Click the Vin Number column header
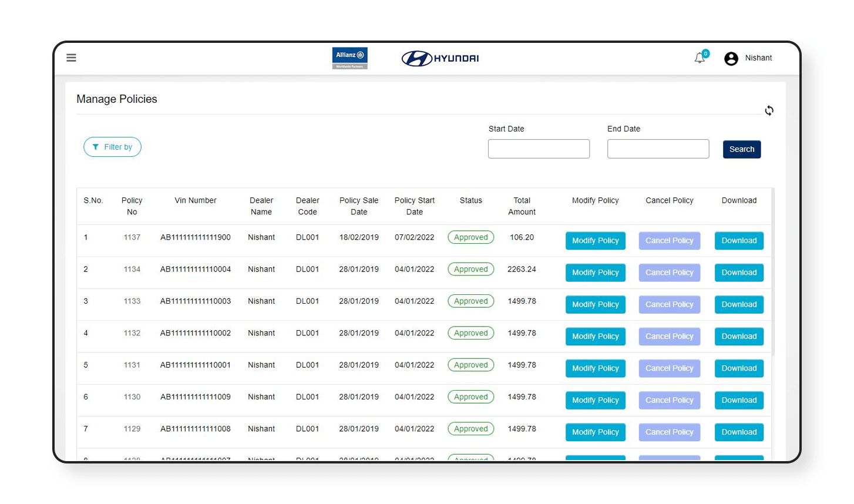Screen dimensions: 854x504 point(196,200)
